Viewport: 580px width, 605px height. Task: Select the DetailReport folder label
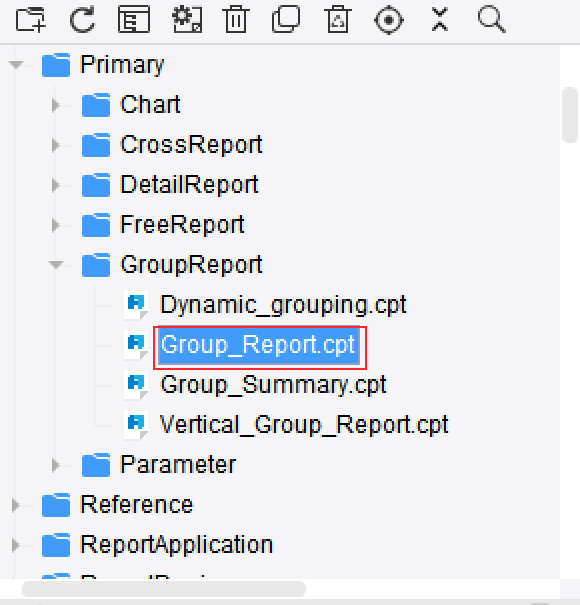coord(189,185)
